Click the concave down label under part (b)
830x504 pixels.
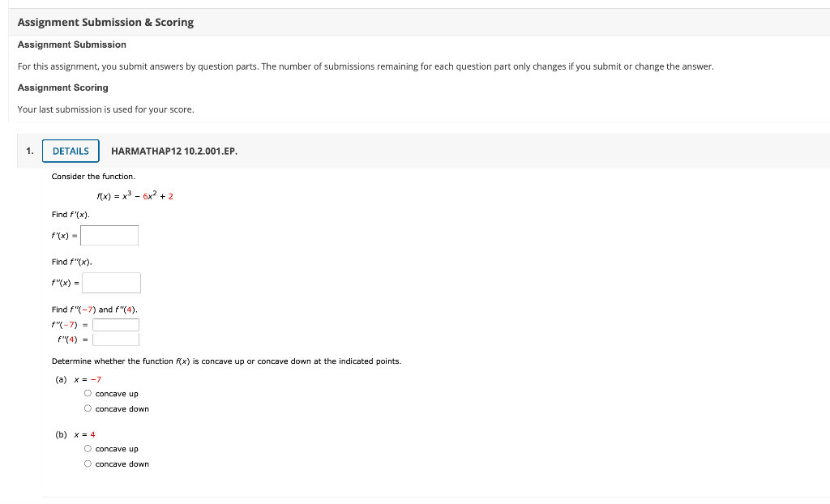tap(122, 463)
